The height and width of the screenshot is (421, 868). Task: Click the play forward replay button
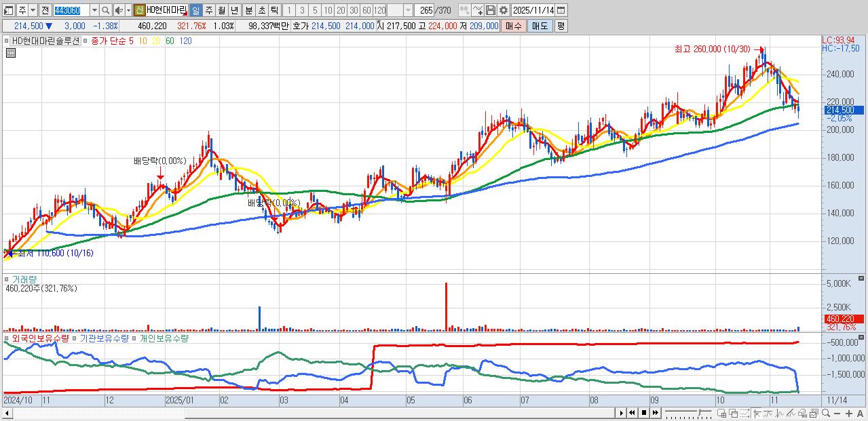(x=622, y=413)
